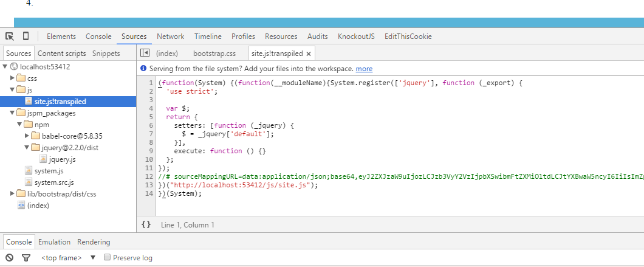The height and width of the screenshot is (267, 644).
Task: Click the system.js file icon
Action: pyautogui.click(x=29, y=170)
